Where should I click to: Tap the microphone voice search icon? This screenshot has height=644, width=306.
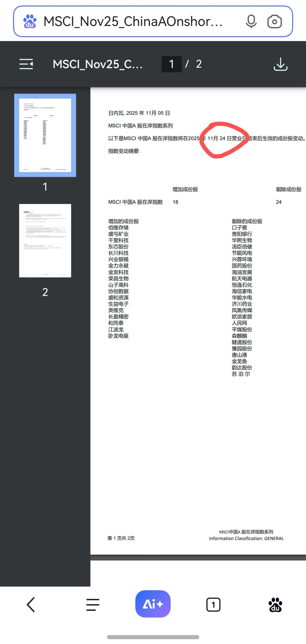pyautogui.click(x=251, y=21)
